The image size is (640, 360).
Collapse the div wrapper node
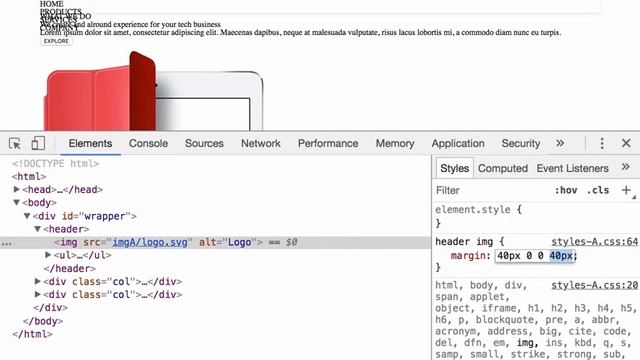pyautogui.click(x=27, y=216)
